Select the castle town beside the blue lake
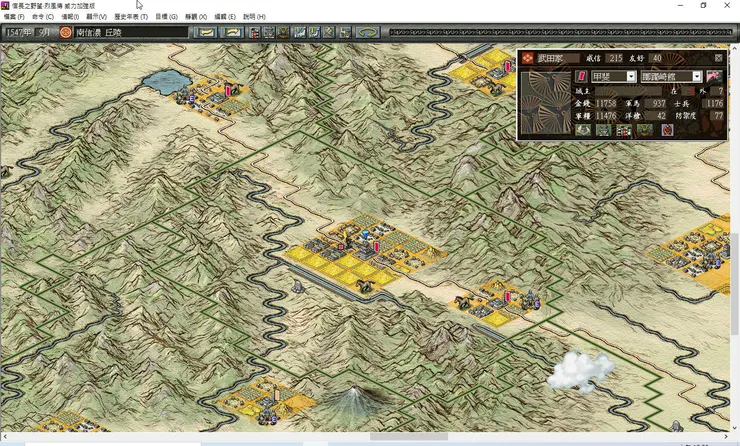This screenshot has width=740, height=446. (x=210, y=97)
